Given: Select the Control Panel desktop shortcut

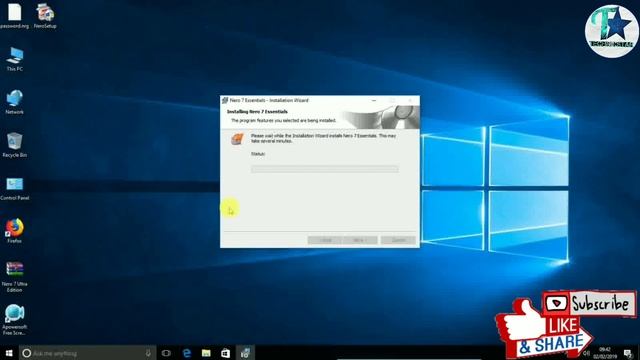Looking at the screenshot, I should pyautogui.click(x=15, y=188).
